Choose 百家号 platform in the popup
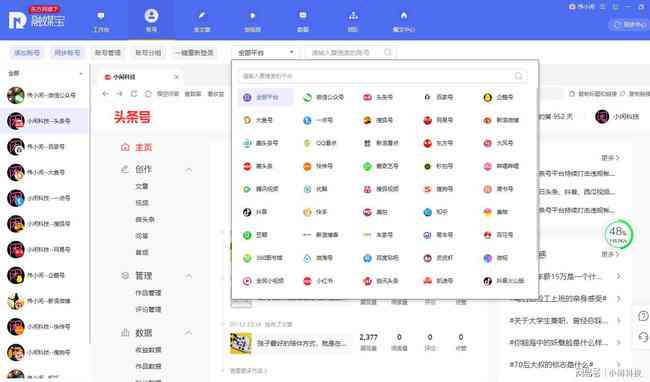Image resolution: width=650 pixels, height=382 pixels. click(x=439, y=97)
